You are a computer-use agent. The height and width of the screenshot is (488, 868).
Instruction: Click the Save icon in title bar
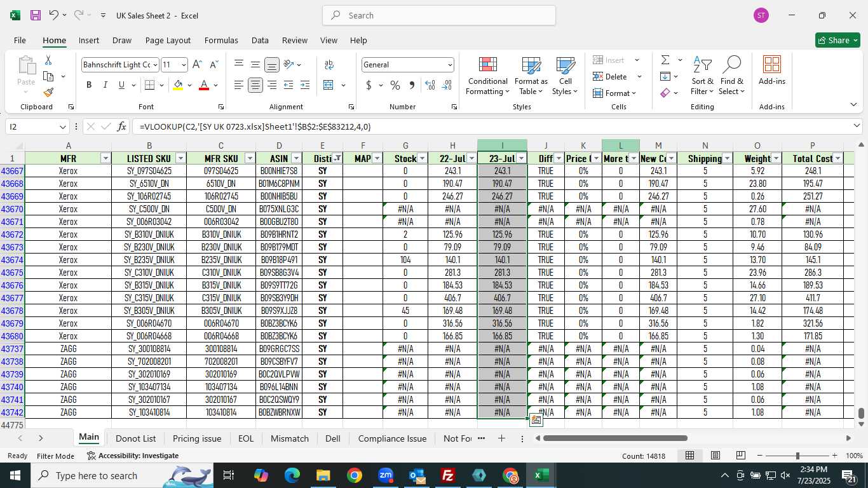coord(36,15)
